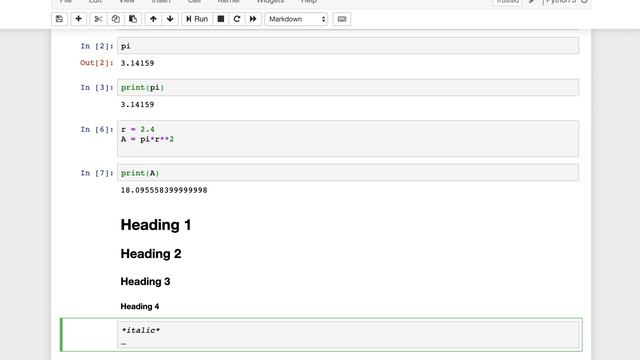Image resolution: width=640 pixels, height=360 pixels.
Task: Move the selected cell down with the arrow
Action: point(170,19)
